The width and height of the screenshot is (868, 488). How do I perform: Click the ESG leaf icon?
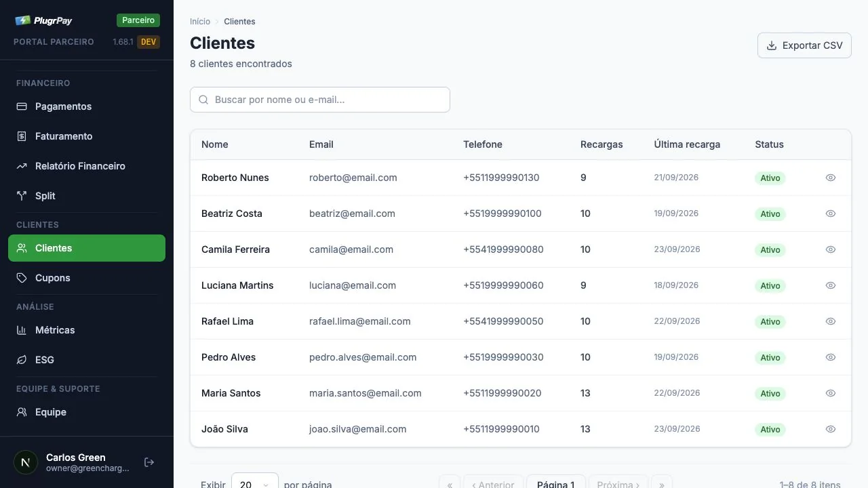22,360
